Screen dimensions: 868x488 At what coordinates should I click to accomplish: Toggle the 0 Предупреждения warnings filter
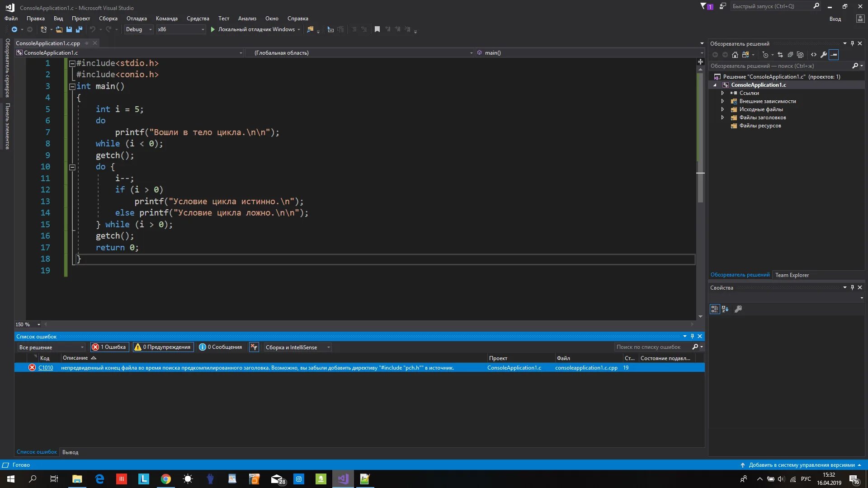pos(163,347)
